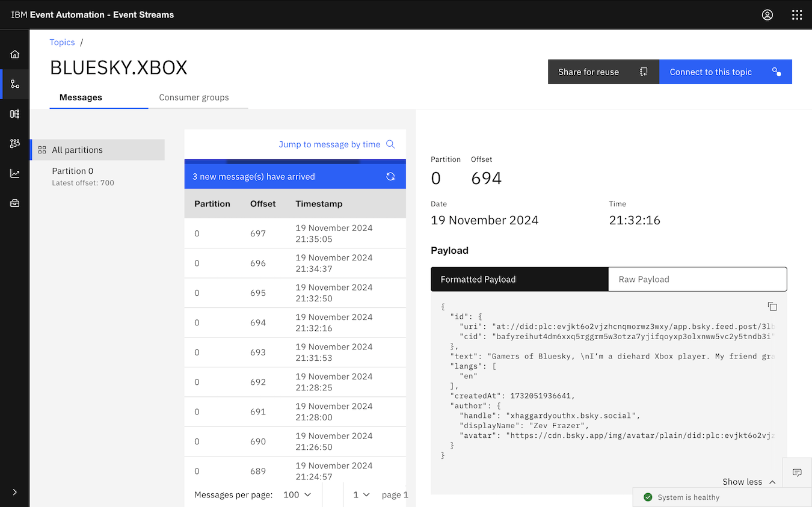Open the Monitoring chart sidebar icon
812x507 pixels.
14,174
